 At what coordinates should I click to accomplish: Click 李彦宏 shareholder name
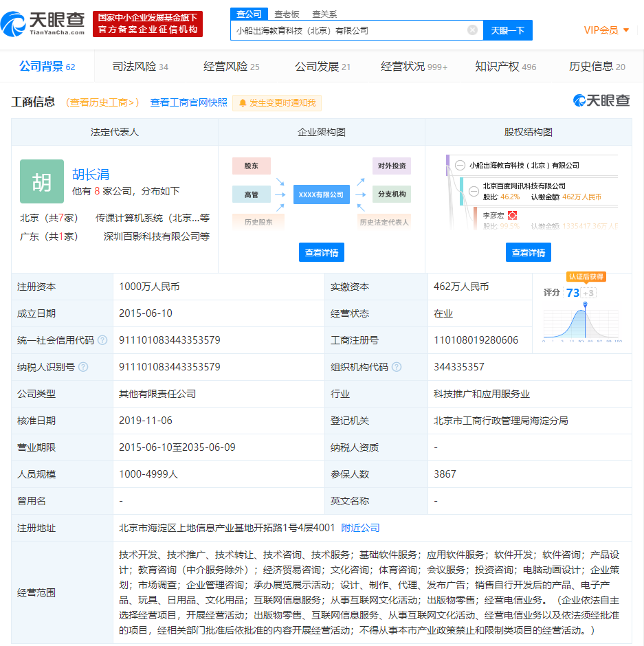tap(493, 215)
